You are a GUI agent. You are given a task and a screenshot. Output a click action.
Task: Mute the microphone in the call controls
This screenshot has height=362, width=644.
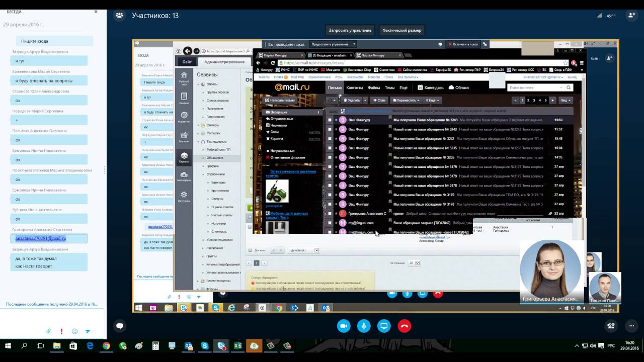point(364,326)
